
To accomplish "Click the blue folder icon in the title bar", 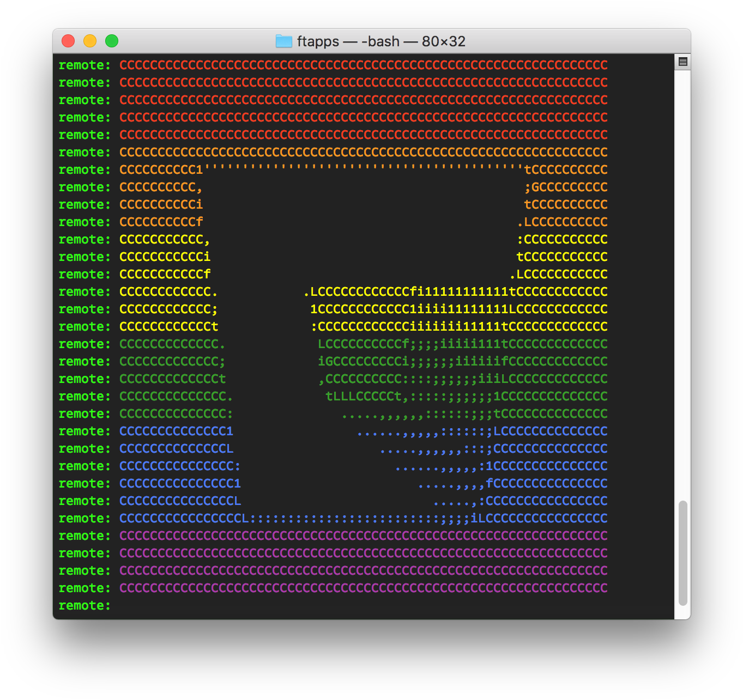I will (x=283, y=41).
